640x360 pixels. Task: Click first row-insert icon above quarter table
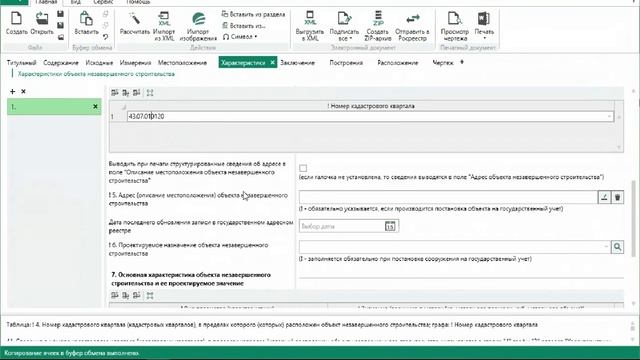115,93
